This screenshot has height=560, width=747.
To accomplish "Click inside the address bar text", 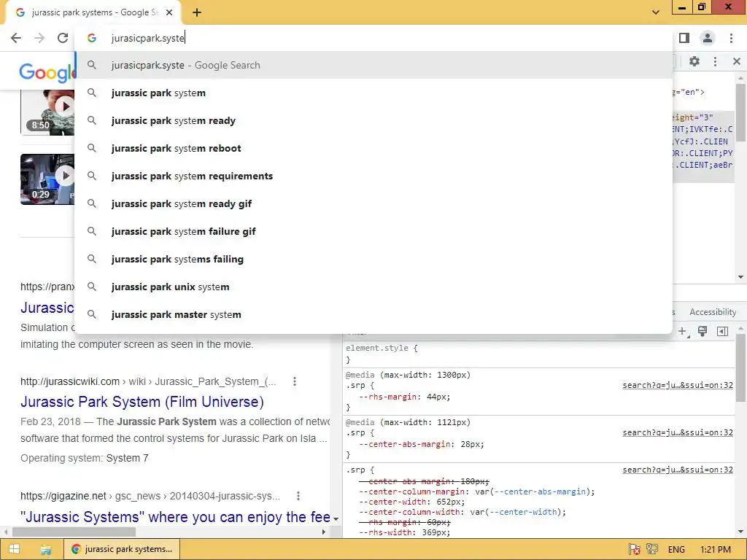I will 147,38.
